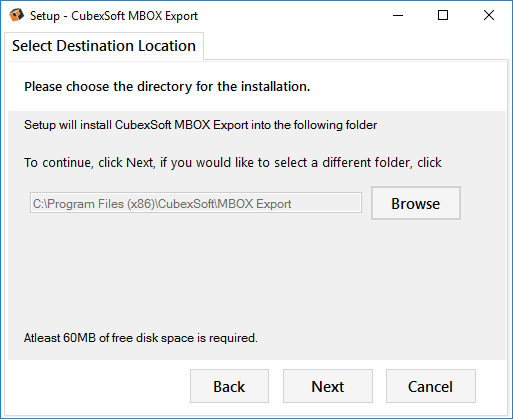This screenshot has height=419, width=513.
Task: Maximize the setup window
Action: pos(443,15)
